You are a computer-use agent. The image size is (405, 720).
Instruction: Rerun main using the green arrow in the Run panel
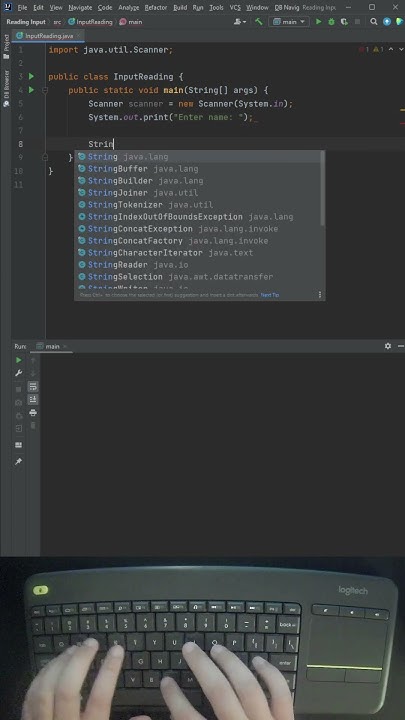19,360
